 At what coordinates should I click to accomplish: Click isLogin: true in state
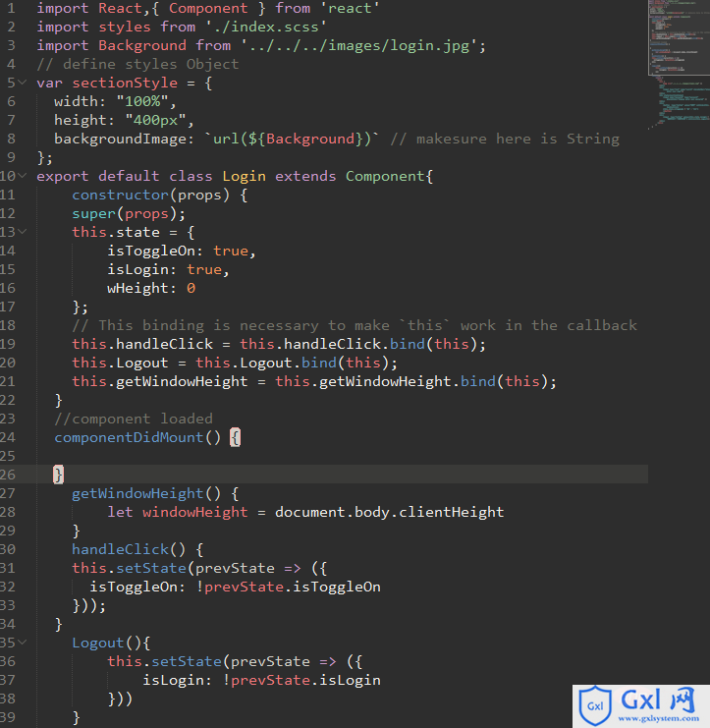(168, 269)
